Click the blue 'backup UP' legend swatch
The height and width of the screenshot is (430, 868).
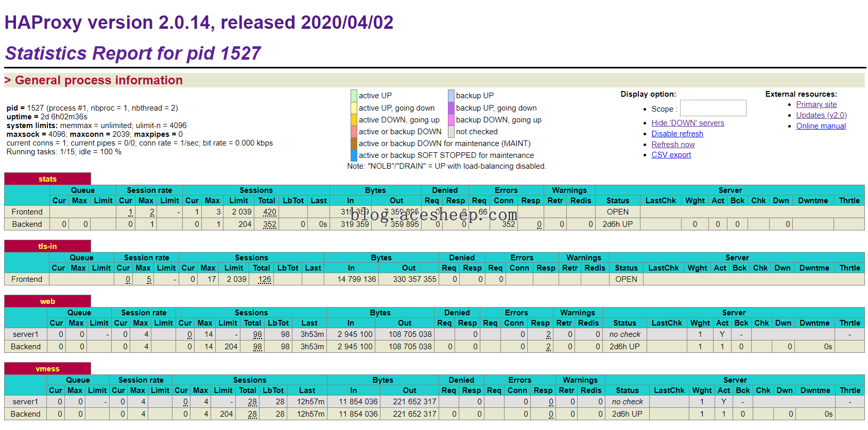tap(451, 96)
